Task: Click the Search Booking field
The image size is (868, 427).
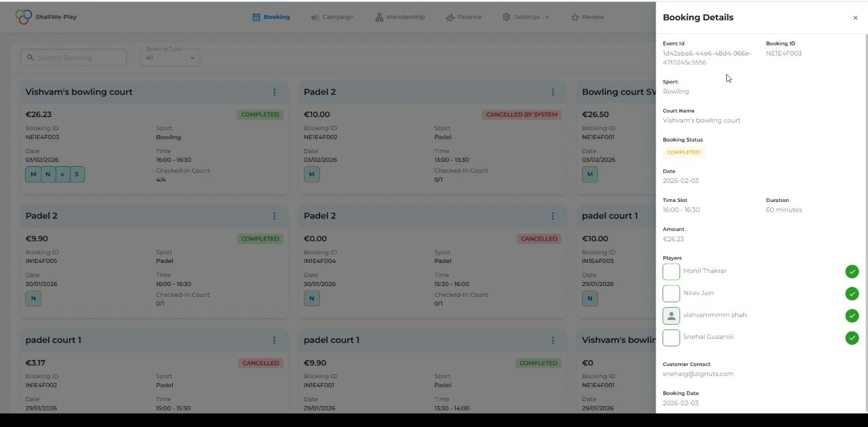Action: (73, 58)
